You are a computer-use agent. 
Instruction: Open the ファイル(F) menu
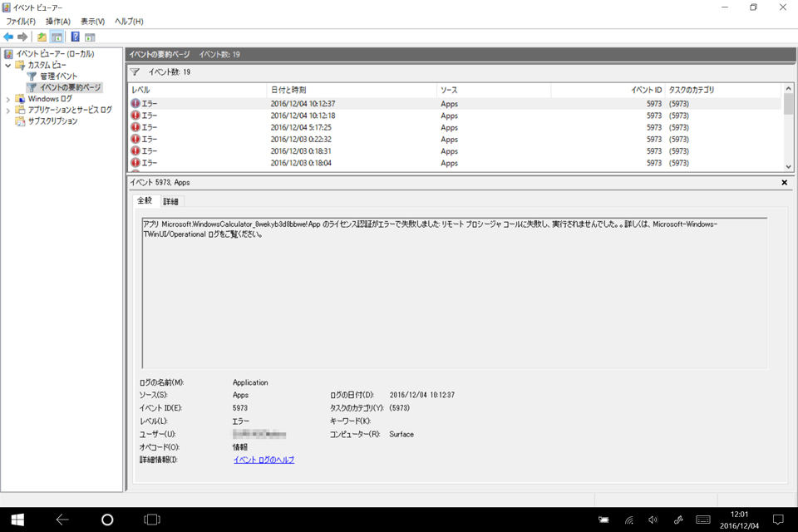click(21, 22)
